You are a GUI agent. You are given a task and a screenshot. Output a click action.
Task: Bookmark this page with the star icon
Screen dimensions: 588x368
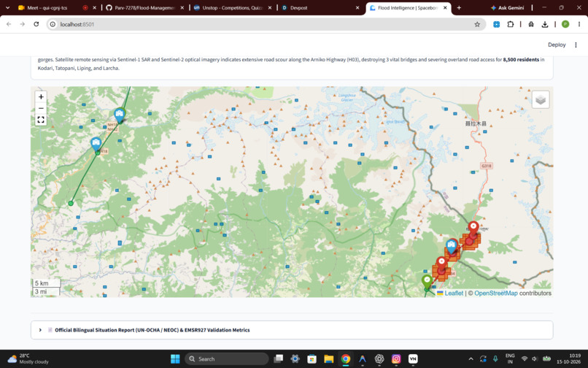click(477, 24)
